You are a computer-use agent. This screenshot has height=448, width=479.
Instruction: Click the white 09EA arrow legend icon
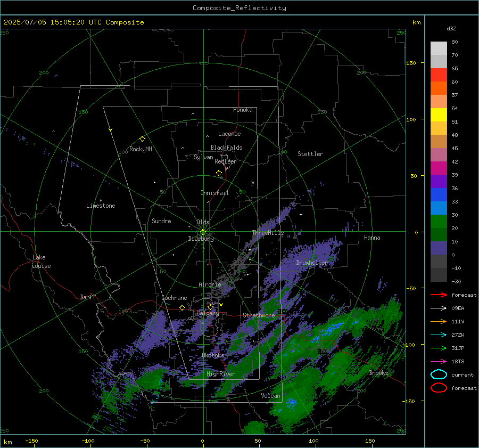tap(439, 308)
